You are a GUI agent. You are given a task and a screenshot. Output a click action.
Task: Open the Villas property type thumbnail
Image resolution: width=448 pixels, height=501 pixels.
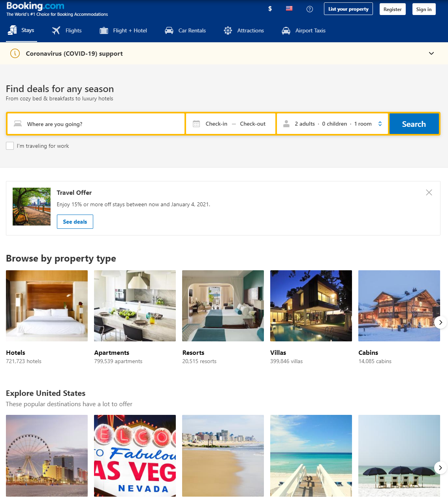pyautogui.click(x=311, y=306)
